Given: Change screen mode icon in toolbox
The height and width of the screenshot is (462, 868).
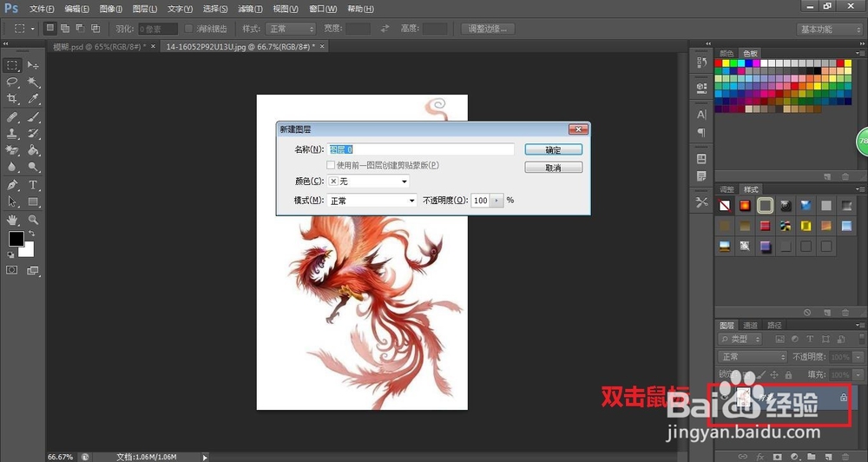Looking at the screenshot, I should pos(33,270).
